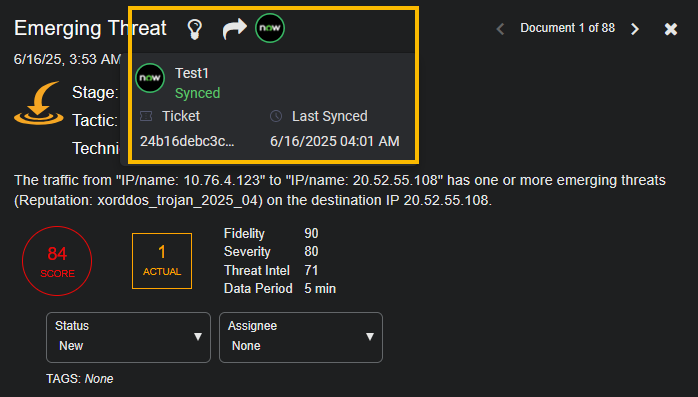Click the ServiceNow icon in header

tap(270, 28)
